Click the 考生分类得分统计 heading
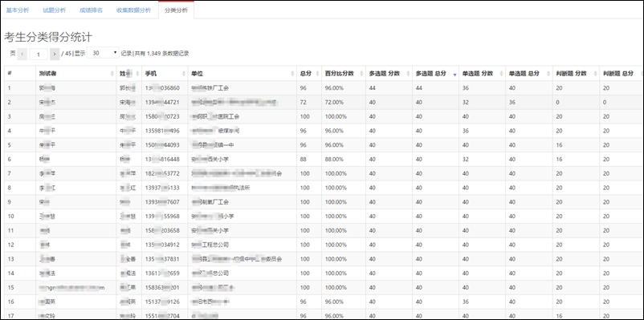644x320 pixels. (x=48, y=37)
